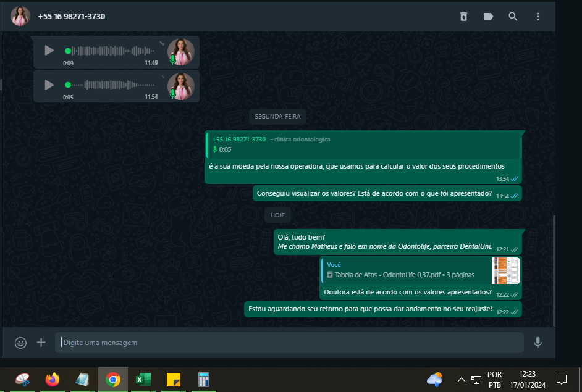
Task: Show hidden system tray icons
Action: point(462,380)
